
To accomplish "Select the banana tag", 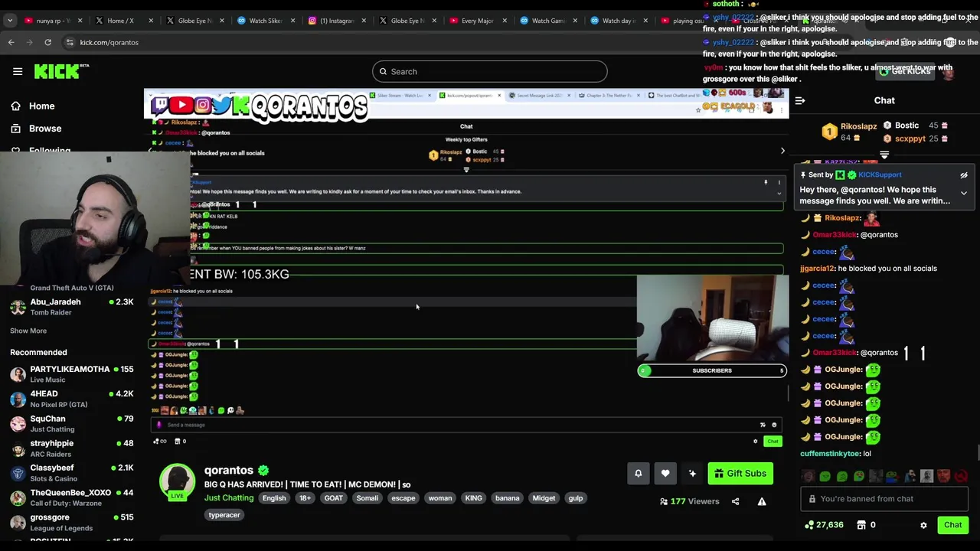I will click(507, 498).
